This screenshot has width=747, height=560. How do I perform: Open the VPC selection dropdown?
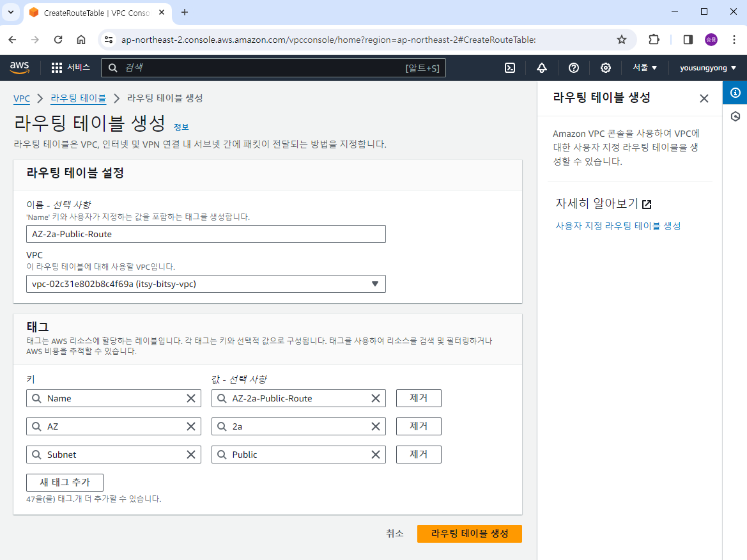(206, 284)
